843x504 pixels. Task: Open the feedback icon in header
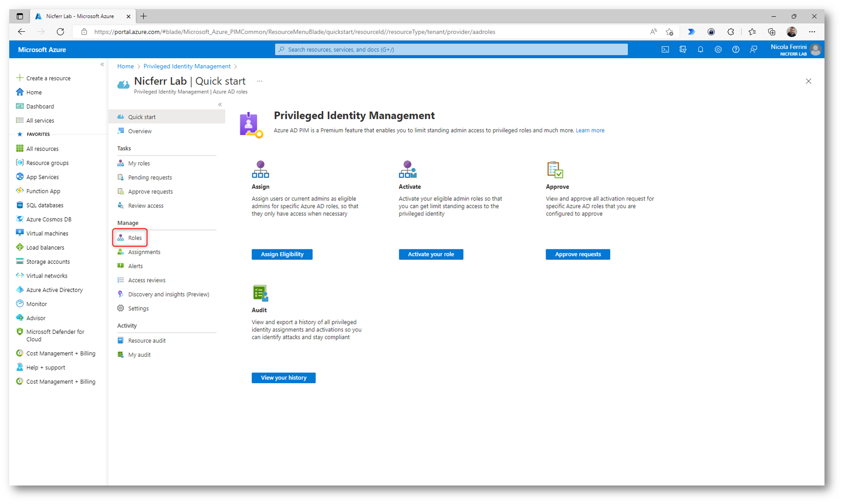tap(753, 49)
